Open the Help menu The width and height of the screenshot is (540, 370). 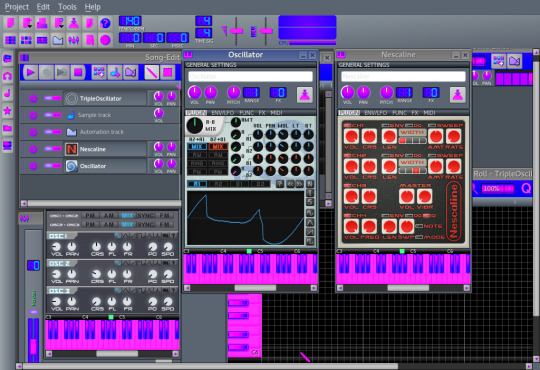[92, 7]
